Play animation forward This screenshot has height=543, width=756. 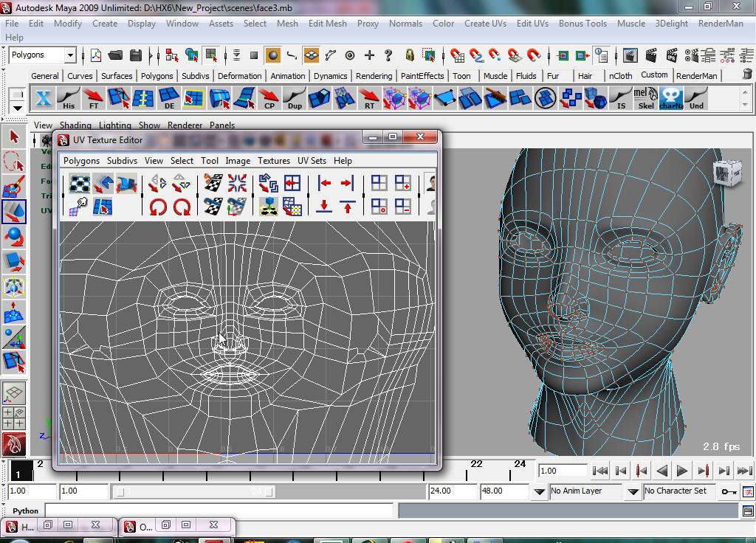tap(681, 470)
